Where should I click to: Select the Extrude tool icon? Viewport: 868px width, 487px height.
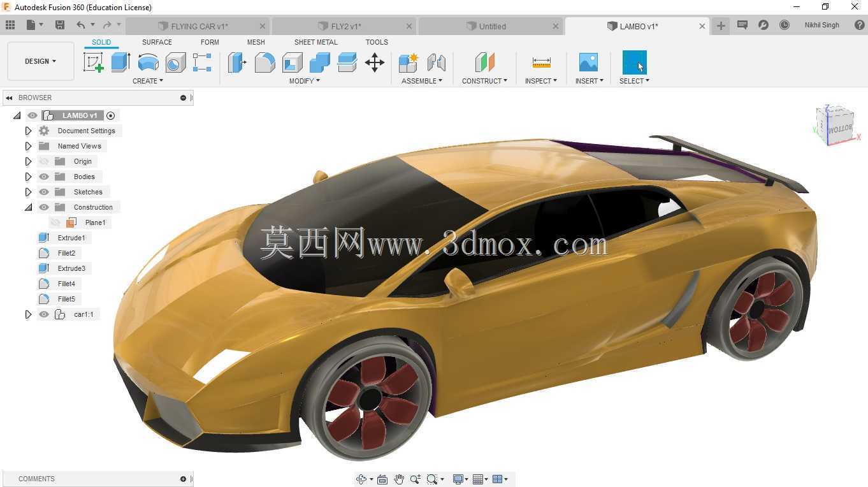(x=120, y=62)
